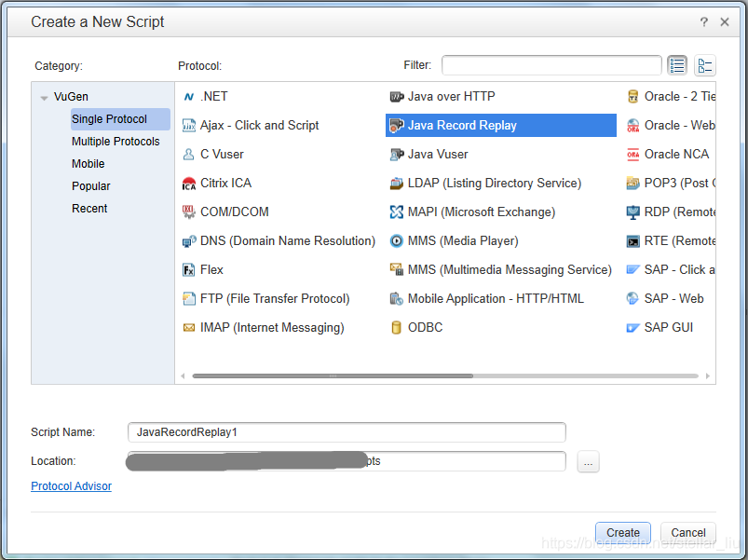This screenshot has height=560, width=748.
Task: Click the Create button
Action: (x=623, y=532)
